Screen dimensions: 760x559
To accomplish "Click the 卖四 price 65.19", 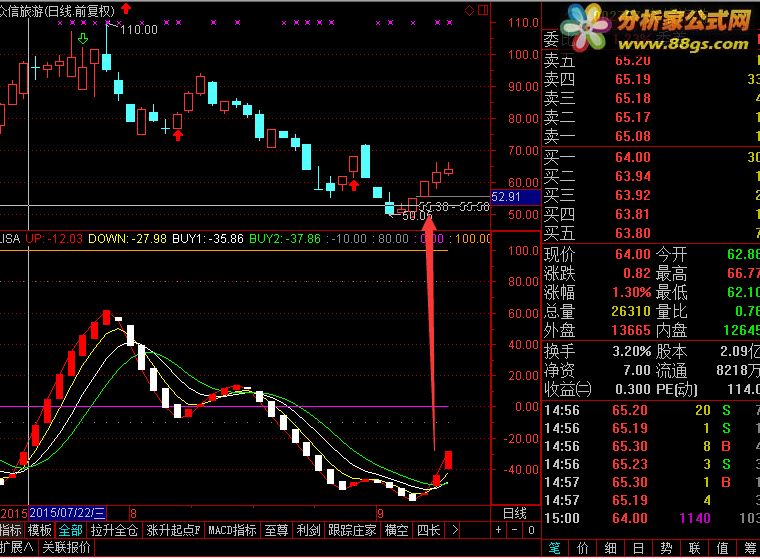I will (x=633, y=79).
